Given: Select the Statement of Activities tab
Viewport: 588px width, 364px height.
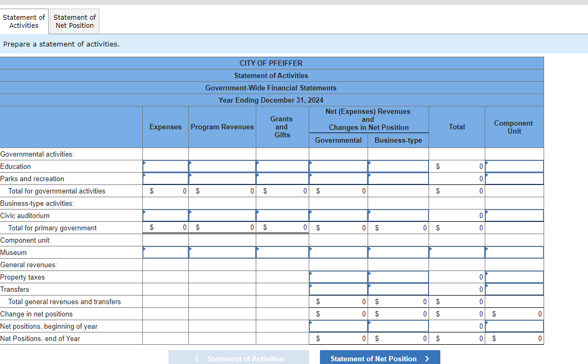Looking at the screenshot, I should tap(24, 21).
